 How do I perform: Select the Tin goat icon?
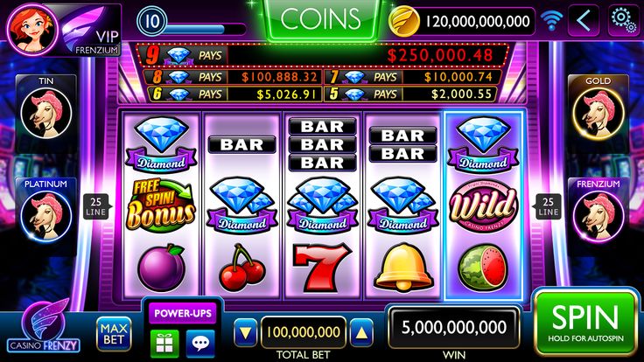46,114
